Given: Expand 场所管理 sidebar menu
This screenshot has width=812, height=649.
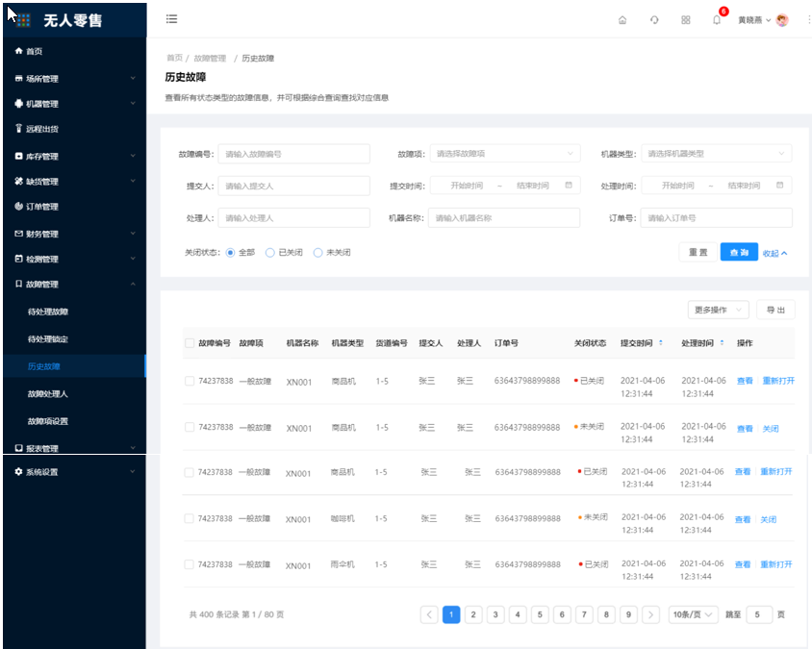Looking at the screenshot, I should point(75,78).
